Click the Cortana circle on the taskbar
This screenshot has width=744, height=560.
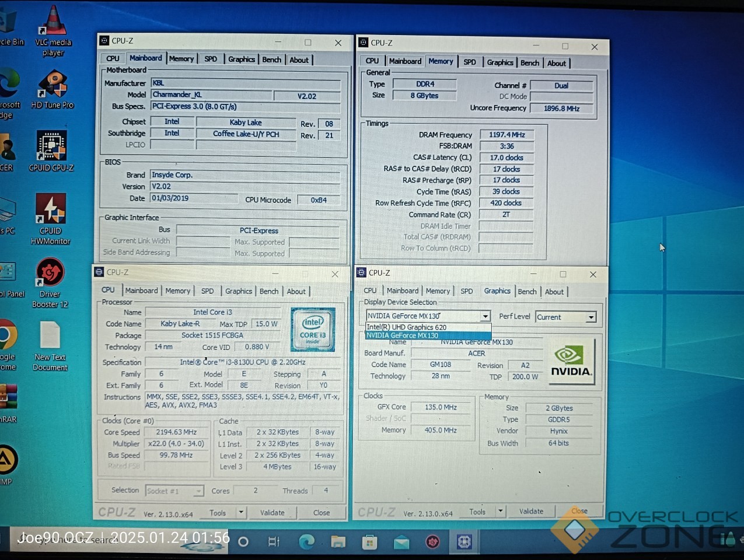[243, 542]
